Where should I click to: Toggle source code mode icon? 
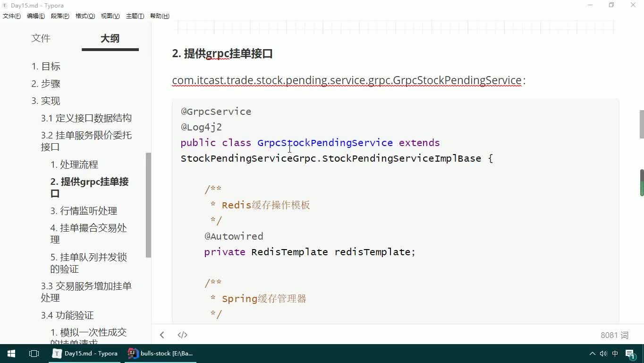point(182,335)
